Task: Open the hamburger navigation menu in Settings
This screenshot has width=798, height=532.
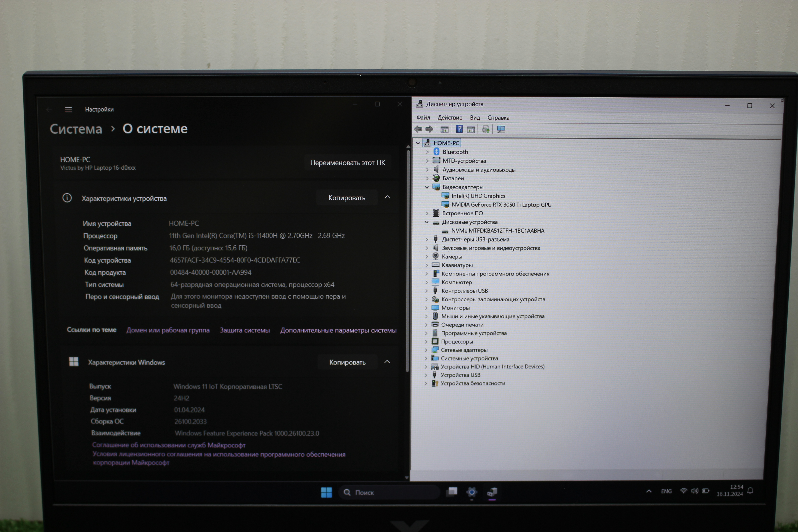Action: tap(69, 110)
